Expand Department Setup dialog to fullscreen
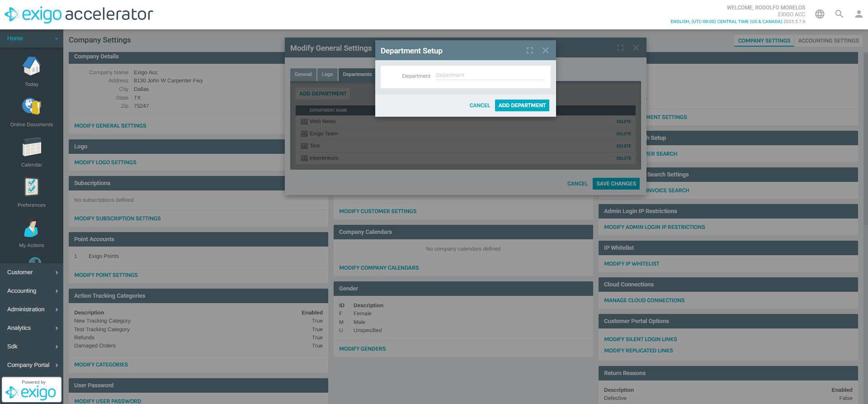The width and height of the screenshot is (868, 404). pyautogui.click(x=530, y=51)
